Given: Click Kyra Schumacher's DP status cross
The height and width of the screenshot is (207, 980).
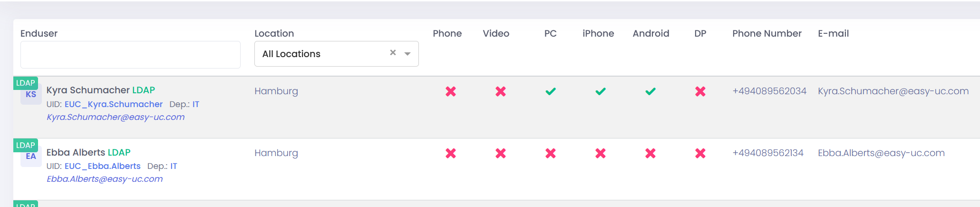Looking at the screenshot, I should [700, 91].
